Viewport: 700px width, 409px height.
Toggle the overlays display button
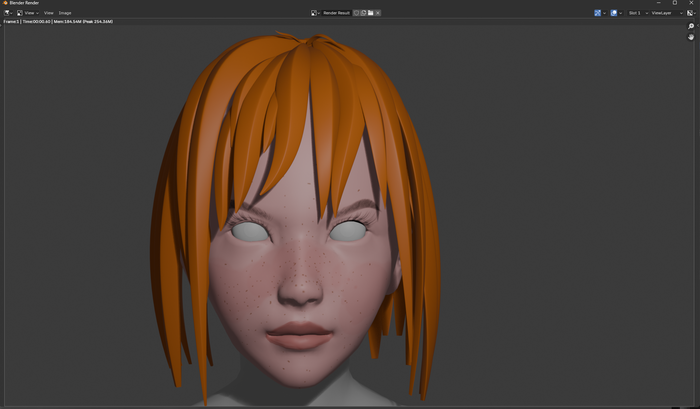click(613, 13)
